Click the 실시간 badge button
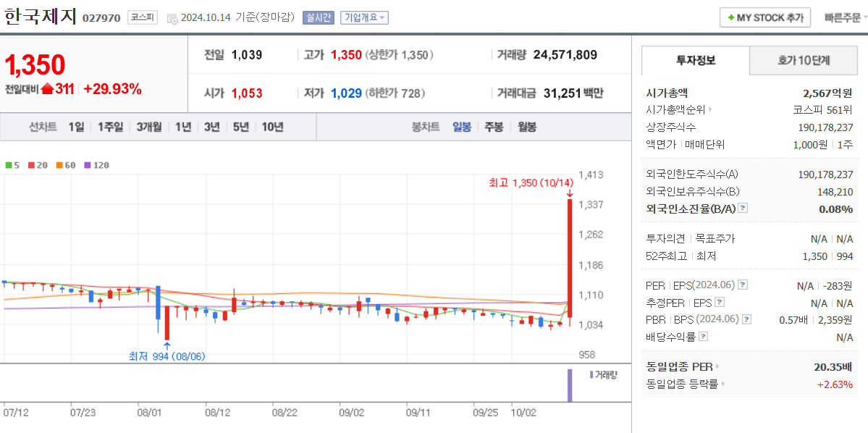The image size is (868, 433). (x=318, y=17)
